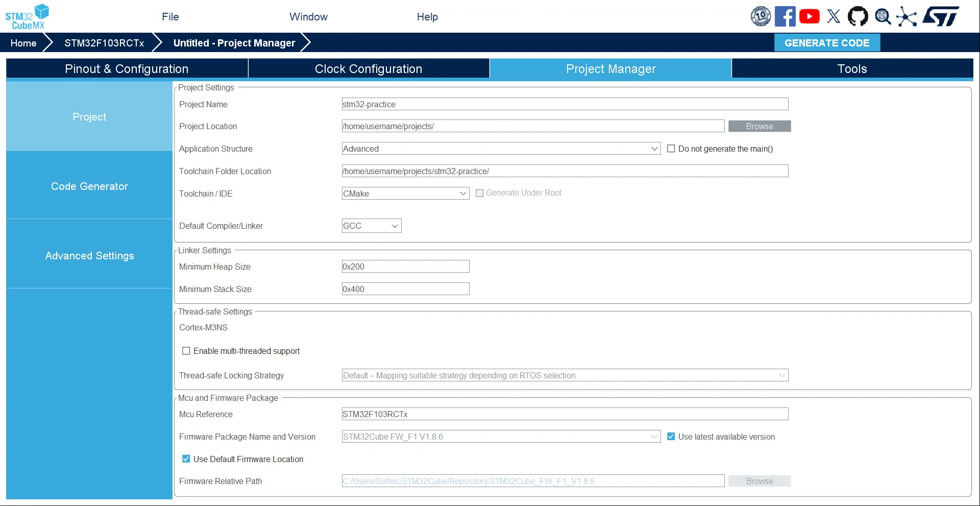Open the X social media icon

tap(834, 16)
